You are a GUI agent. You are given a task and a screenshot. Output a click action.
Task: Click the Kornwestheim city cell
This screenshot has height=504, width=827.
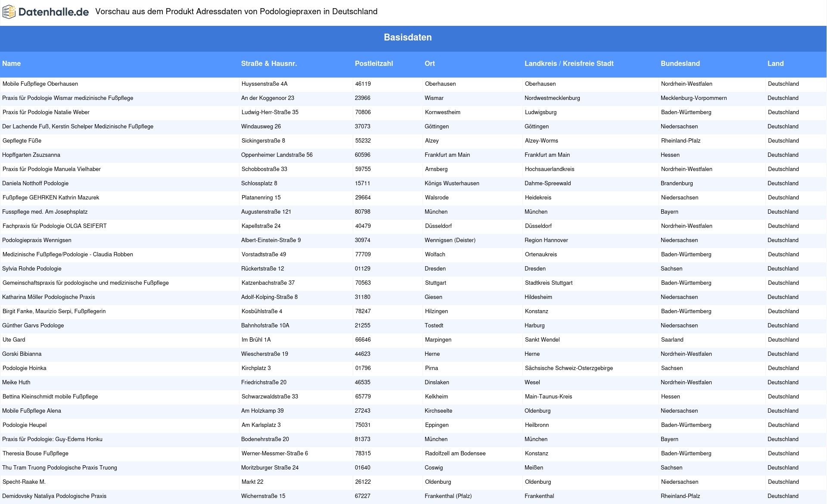pos(443,112)
